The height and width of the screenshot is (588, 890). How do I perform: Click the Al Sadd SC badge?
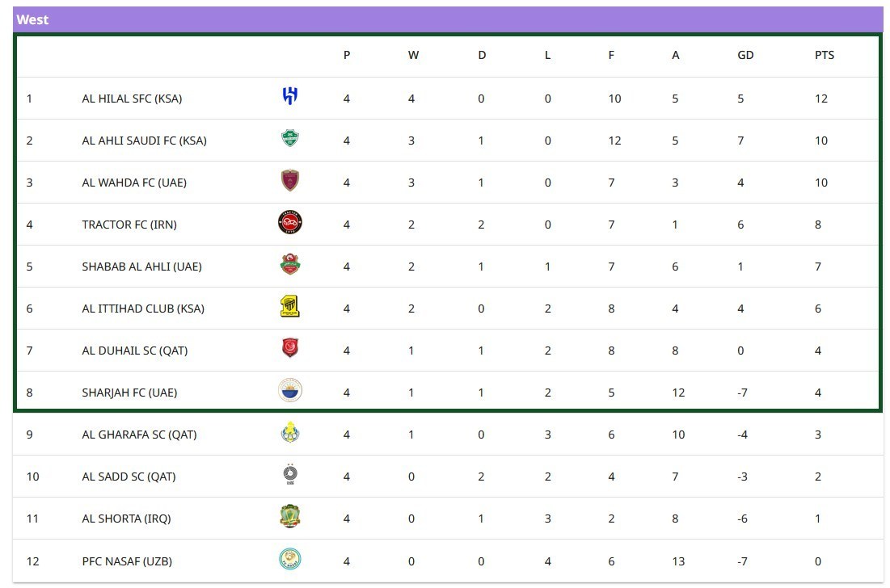click(x=289, y=475)
